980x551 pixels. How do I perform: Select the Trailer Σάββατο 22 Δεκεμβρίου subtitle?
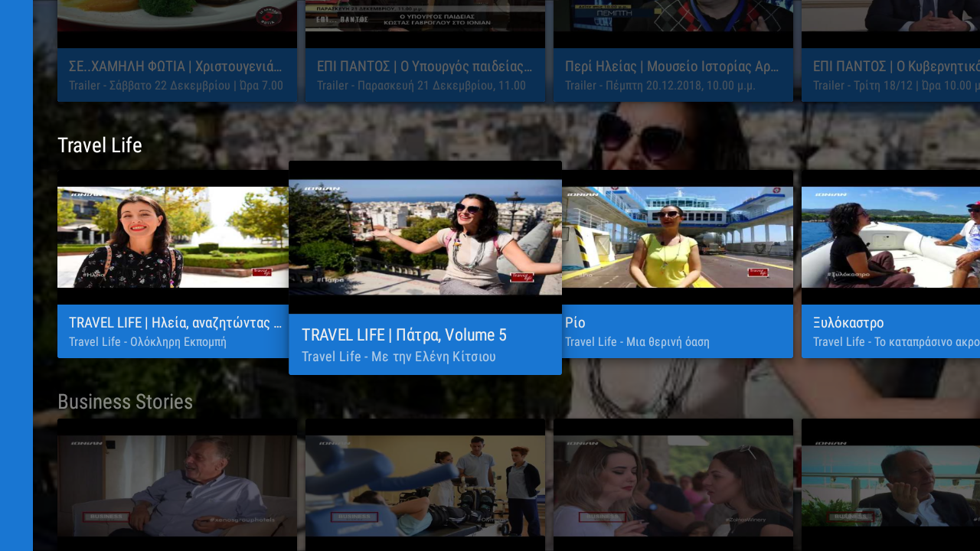coord(176,85)
